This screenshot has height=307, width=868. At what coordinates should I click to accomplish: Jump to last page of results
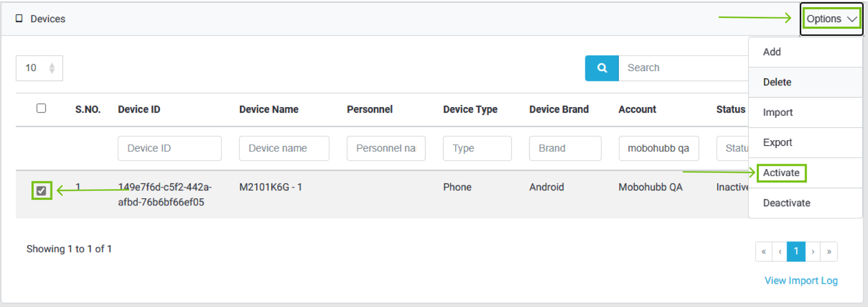tap(829, 252)
